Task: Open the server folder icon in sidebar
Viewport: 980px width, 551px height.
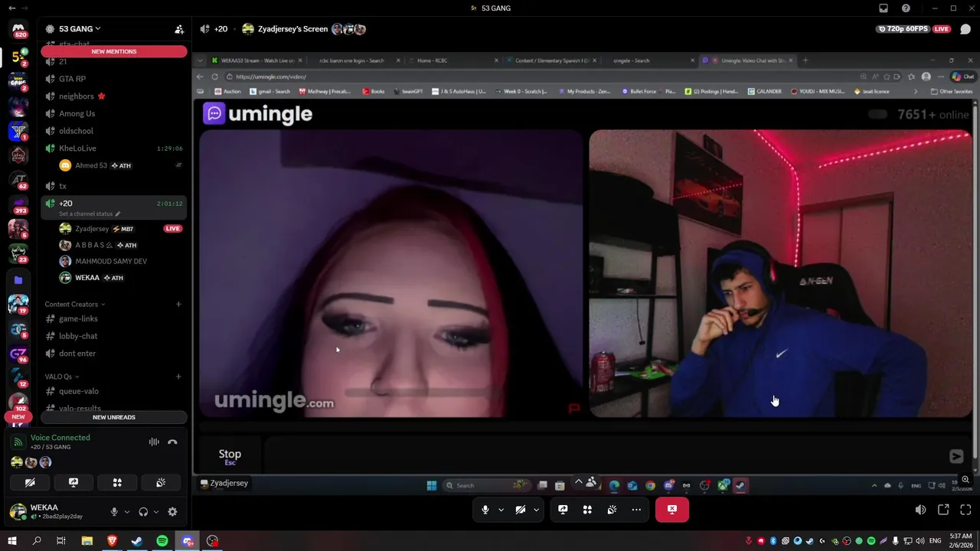Action: [x=18, y=280]
